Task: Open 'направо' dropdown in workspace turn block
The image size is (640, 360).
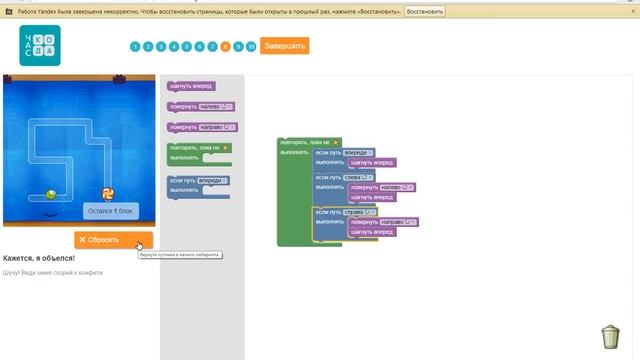Action: 398,222
